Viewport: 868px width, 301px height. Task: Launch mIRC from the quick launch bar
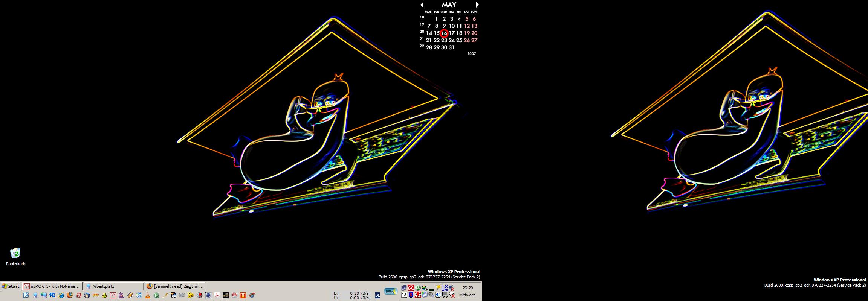pos(113,295)
